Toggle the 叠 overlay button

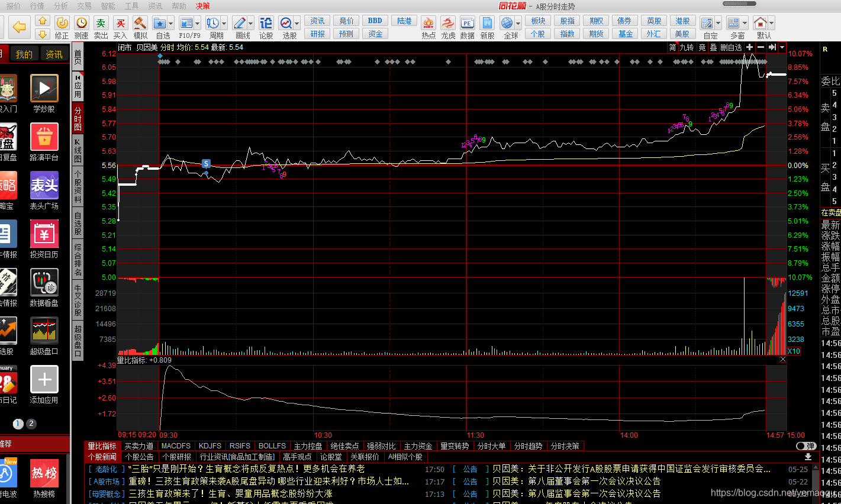713,47
